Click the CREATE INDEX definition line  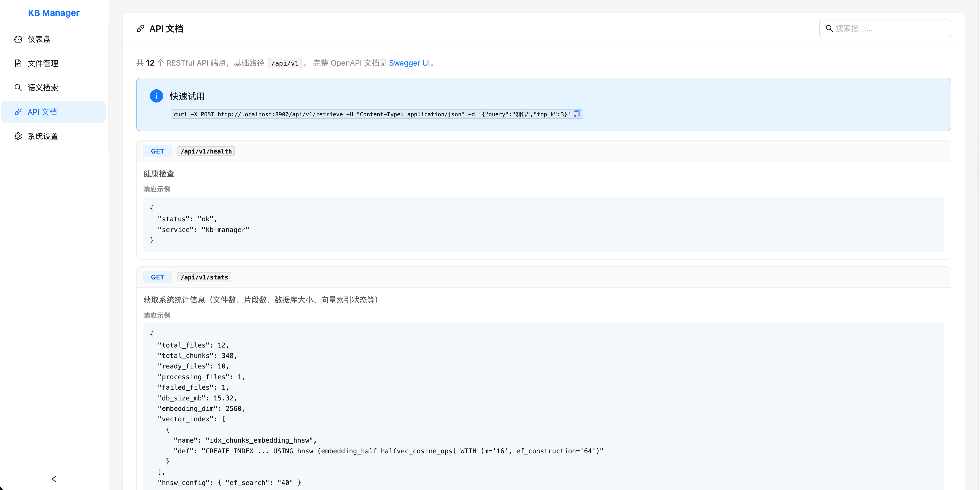(389, 451)
